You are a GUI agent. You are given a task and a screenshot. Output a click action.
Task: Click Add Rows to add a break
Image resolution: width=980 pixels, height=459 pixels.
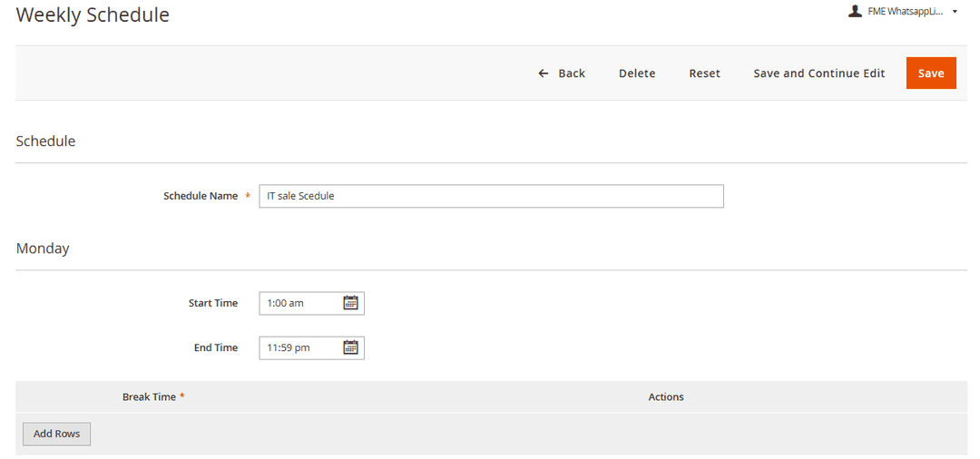click(x=56, y=434)
